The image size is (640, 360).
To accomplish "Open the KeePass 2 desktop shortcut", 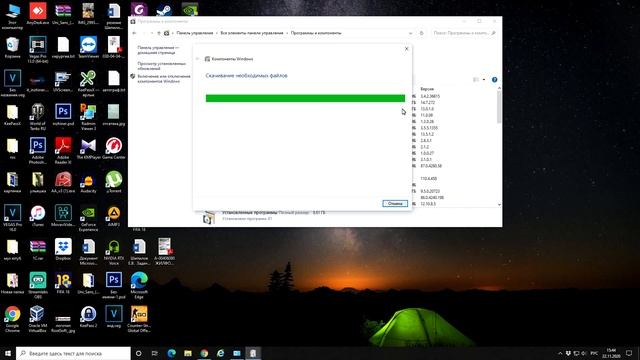I will [88, 317].
